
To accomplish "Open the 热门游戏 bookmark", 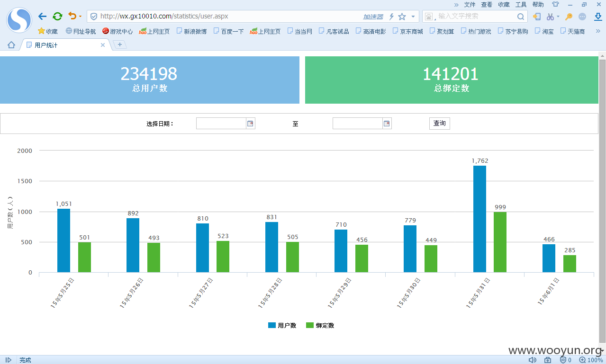I will [x=476, y=31].
